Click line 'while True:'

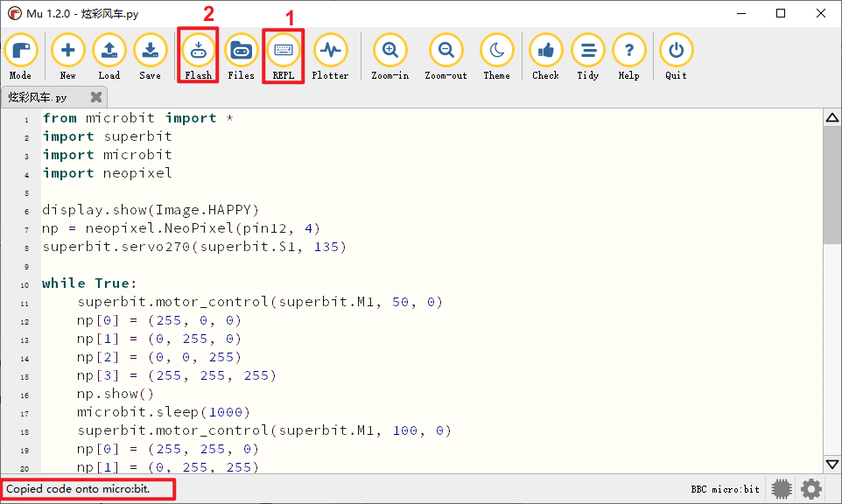(x=89, y=283)
